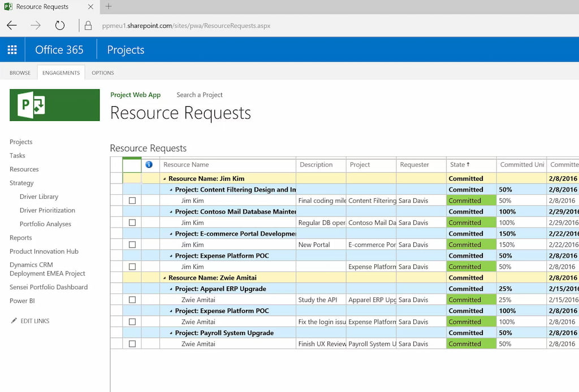579x392 pixels.
Task: Open Driver Library link
Action: pos(39,197)
